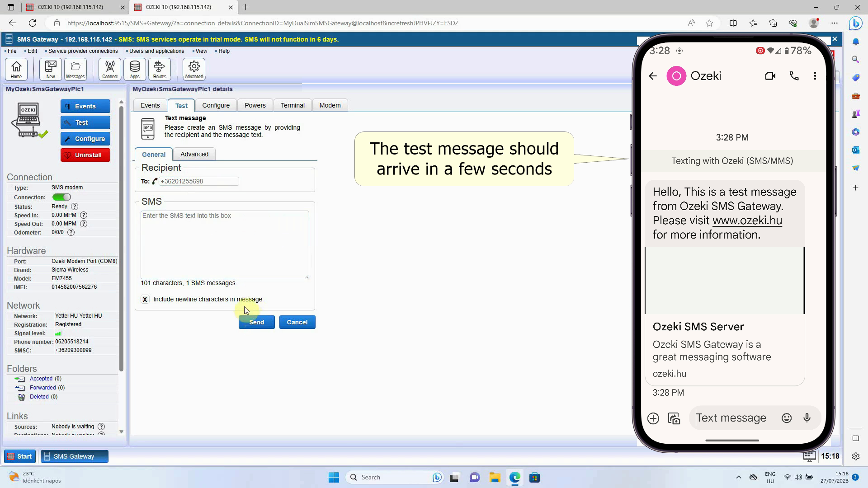Click the recipient To phone field
This screenshot has height=488, width=868.
[198, 181]
